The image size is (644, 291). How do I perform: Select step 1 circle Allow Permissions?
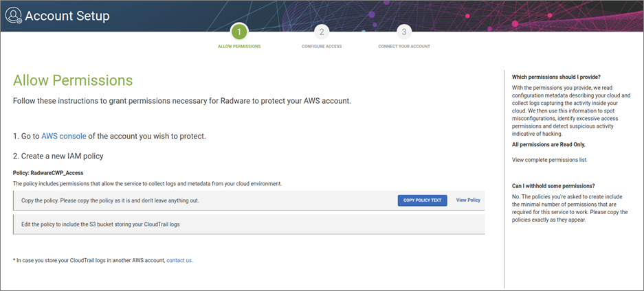click(x=239, y=32)
